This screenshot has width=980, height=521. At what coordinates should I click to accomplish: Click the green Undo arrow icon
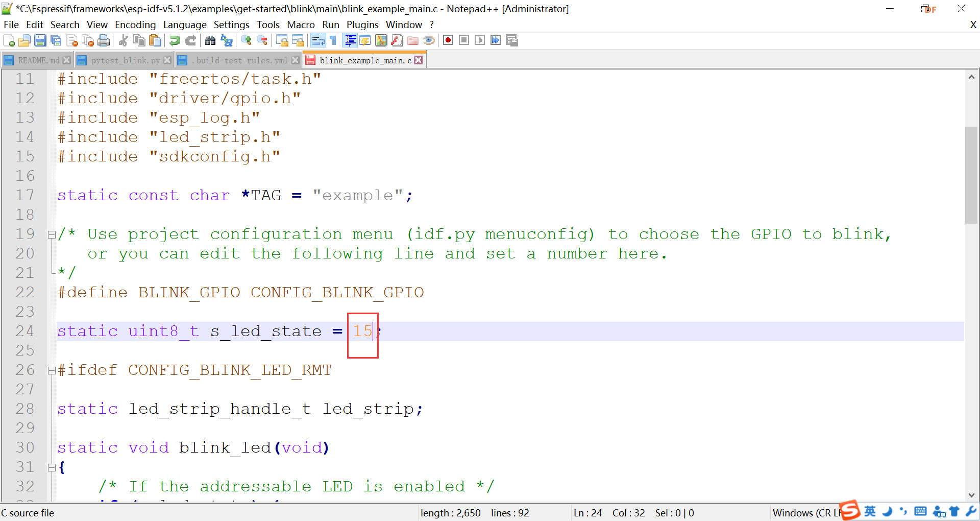click(175, 40)
